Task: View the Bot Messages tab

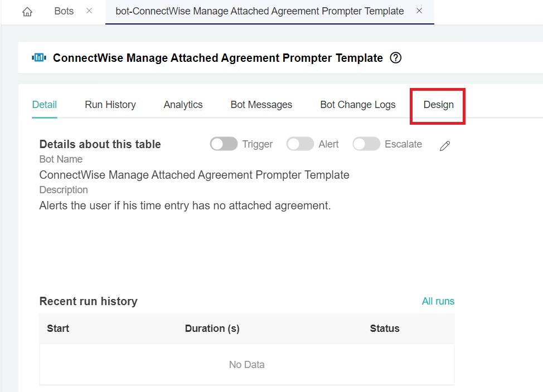Action: (261, 105)
